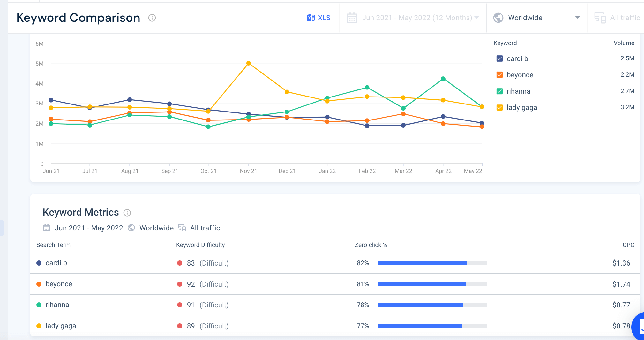The image size is (644, 340).
Task: Click the calendar icon in Keyword Metrics section
Action: (x=47, y=228)
